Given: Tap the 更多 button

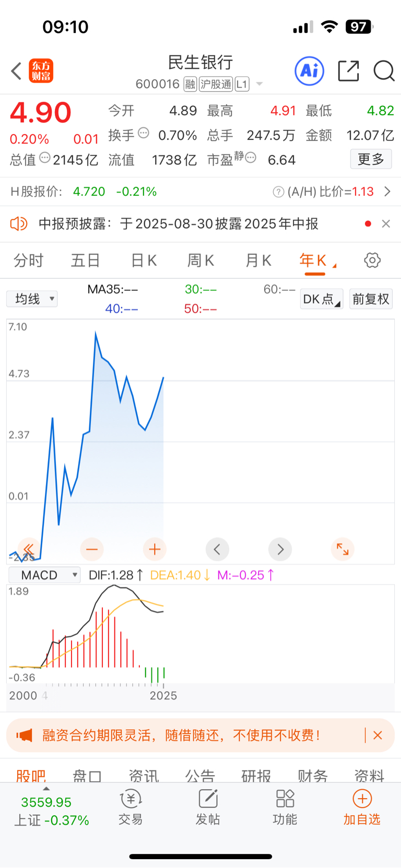Looking at the screenshot, I should click(x=371, y=159).
